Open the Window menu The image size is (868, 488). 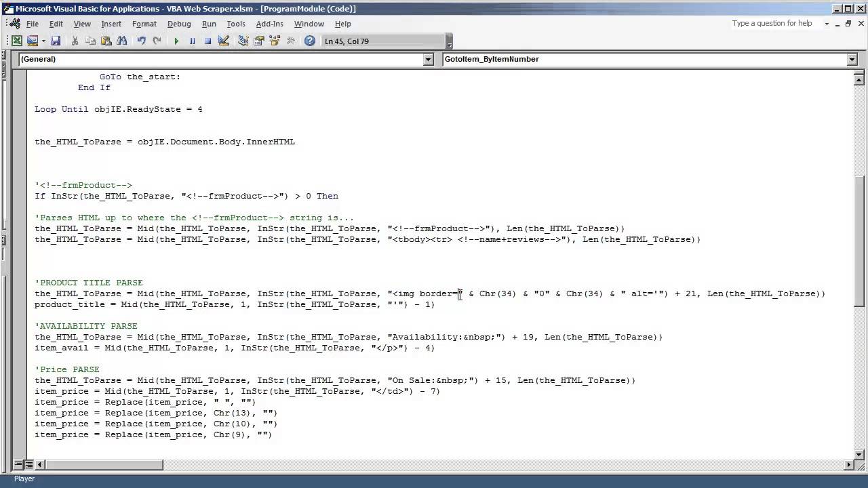[x=309, y=24]
